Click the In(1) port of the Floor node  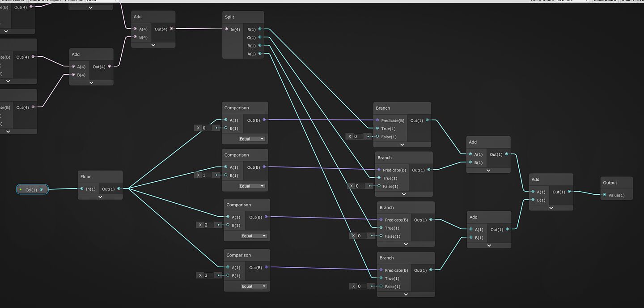click(x=82, y=188)
